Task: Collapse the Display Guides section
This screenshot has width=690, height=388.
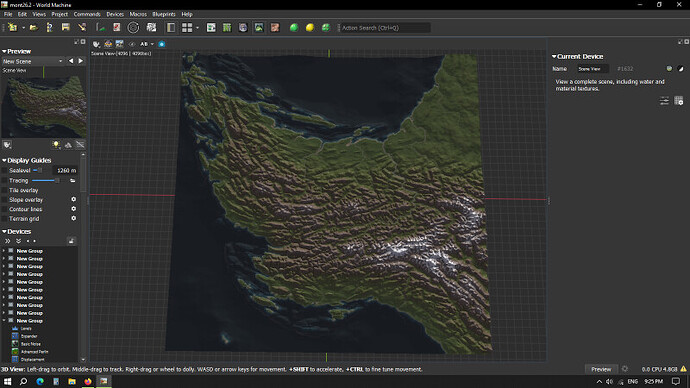Action: tap(4, 161)
